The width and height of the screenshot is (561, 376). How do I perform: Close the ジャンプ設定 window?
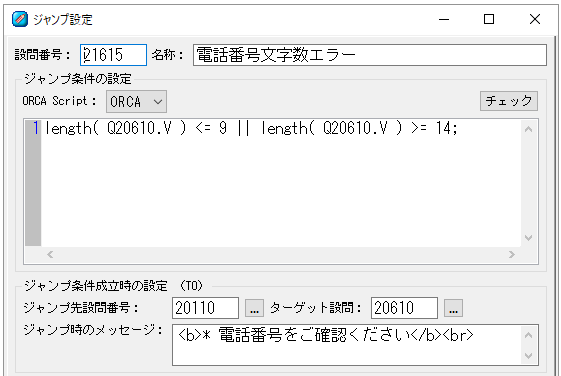(x=535, y=19)
